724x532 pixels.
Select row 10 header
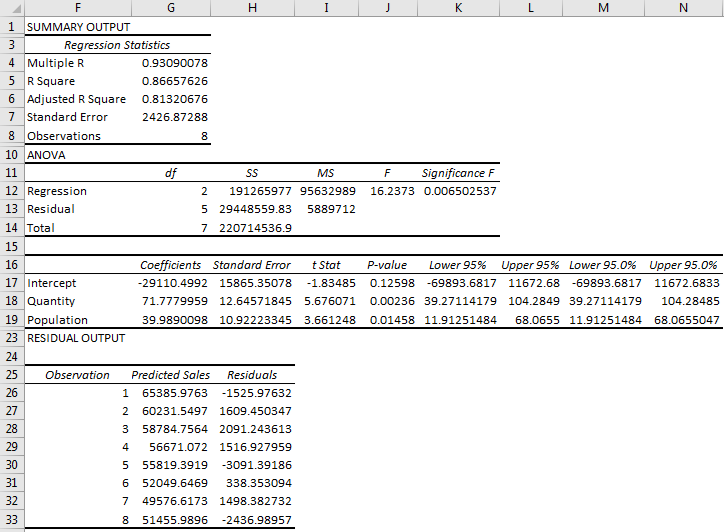(x=12, y=155)
